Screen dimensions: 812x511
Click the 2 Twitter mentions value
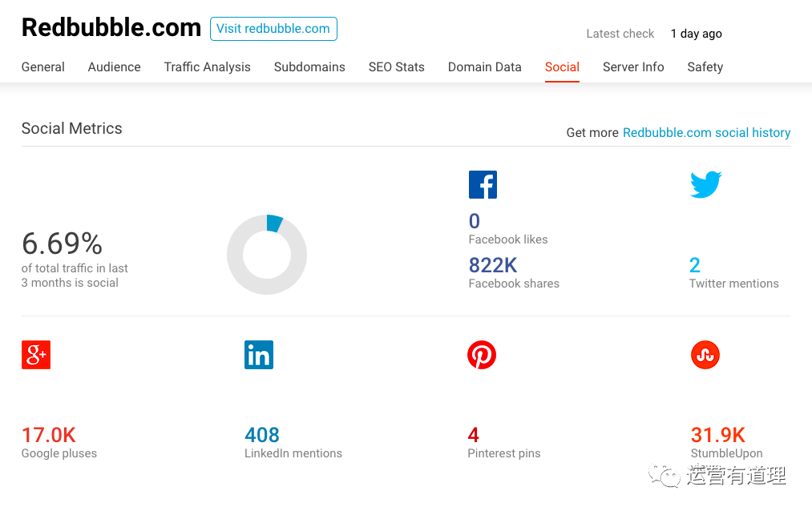pos(695,265)
